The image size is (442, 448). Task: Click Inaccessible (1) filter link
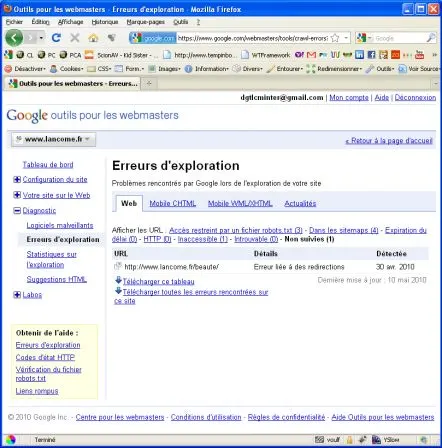coord(202,239)
